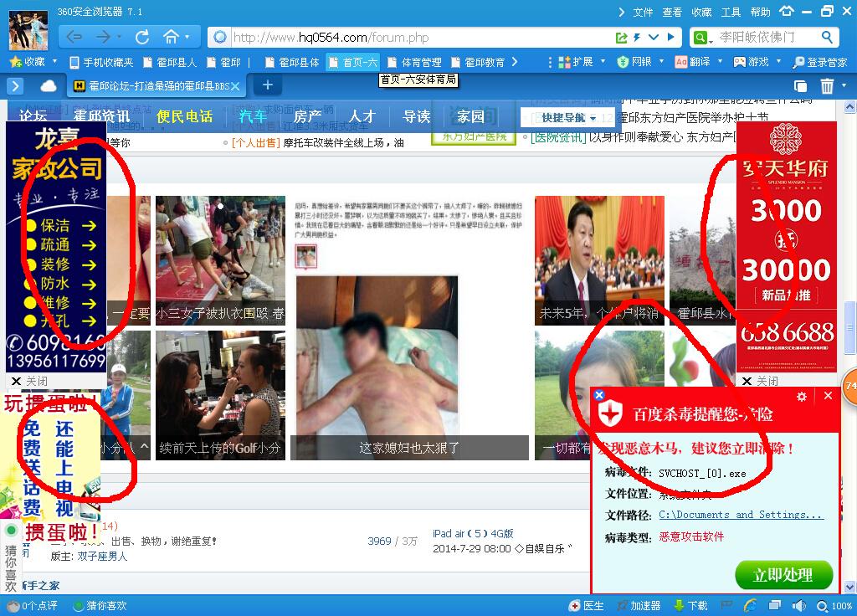Click the green 立即处理 button
The width and height of the screenshot is (857, 616).
(783, 575)
